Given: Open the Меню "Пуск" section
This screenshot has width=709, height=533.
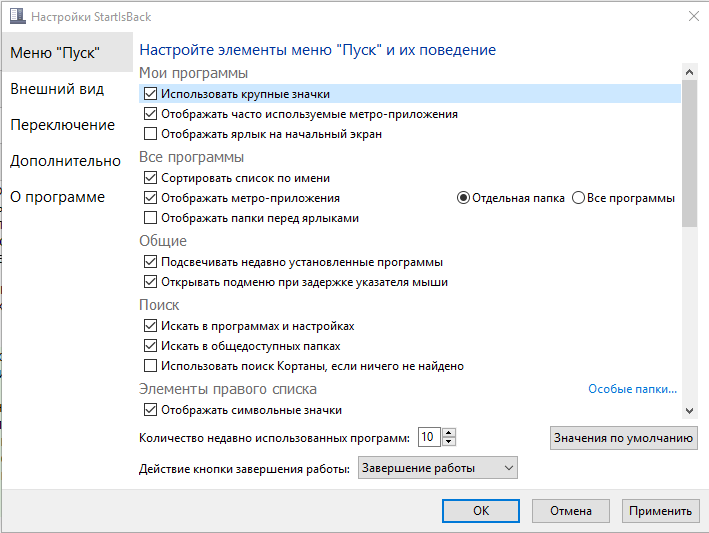Looking at the screenshot, I should pos(67,52).
